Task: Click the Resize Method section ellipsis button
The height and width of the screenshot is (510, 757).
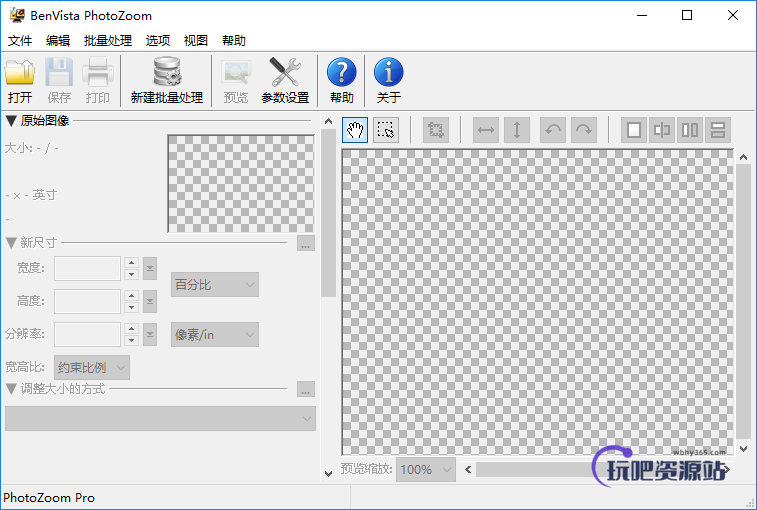Action: [306, 389]
